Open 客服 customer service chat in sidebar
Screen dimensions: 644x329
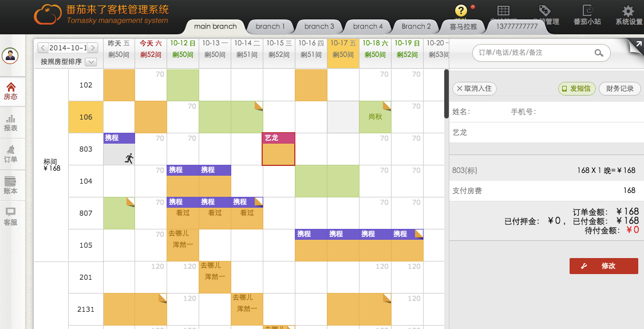[x=11, y=216]
